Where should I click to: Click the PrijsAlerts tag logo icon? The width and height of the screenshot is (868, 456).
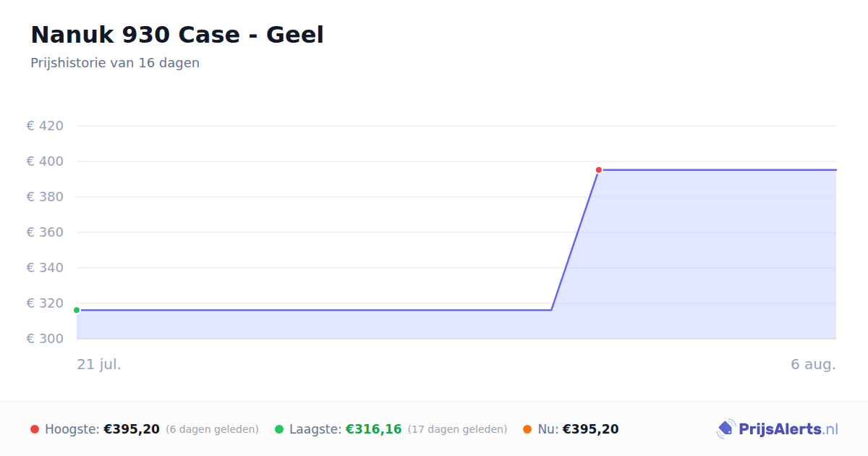point(726,429)
